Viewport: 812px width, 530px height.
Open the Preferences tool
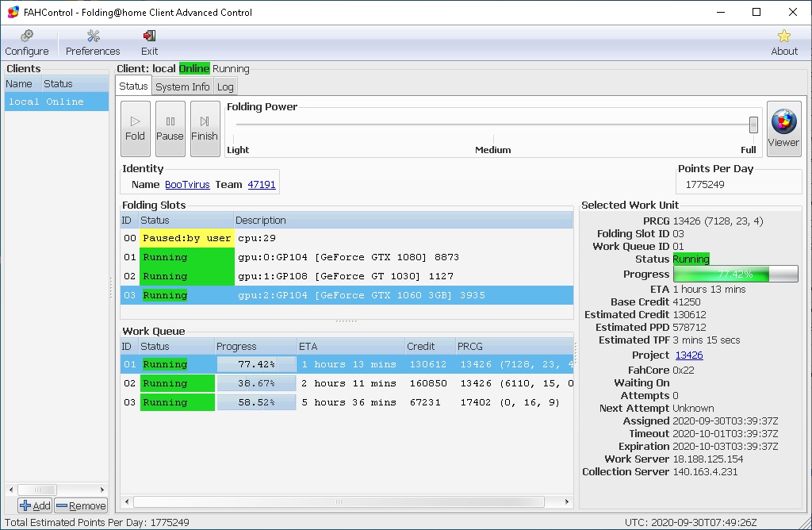[x=93, y=43]
